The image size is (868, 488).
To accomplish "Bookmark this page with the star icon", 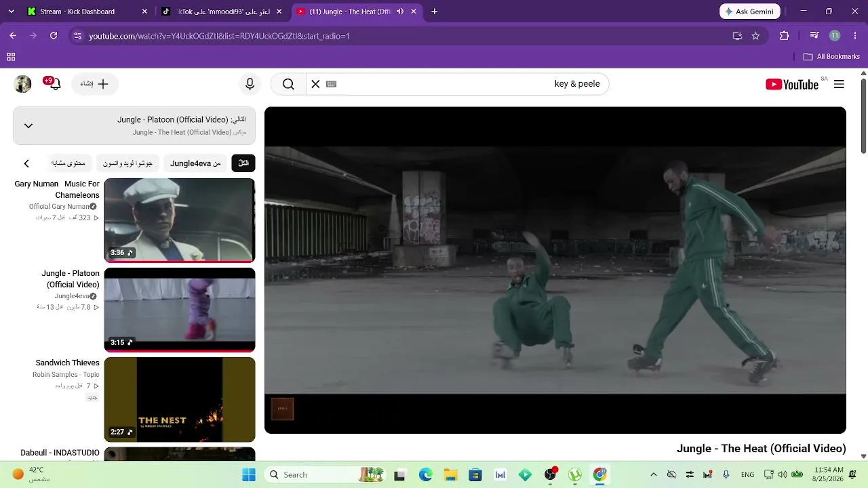I will pyautogui.click(x=755, y=36).
